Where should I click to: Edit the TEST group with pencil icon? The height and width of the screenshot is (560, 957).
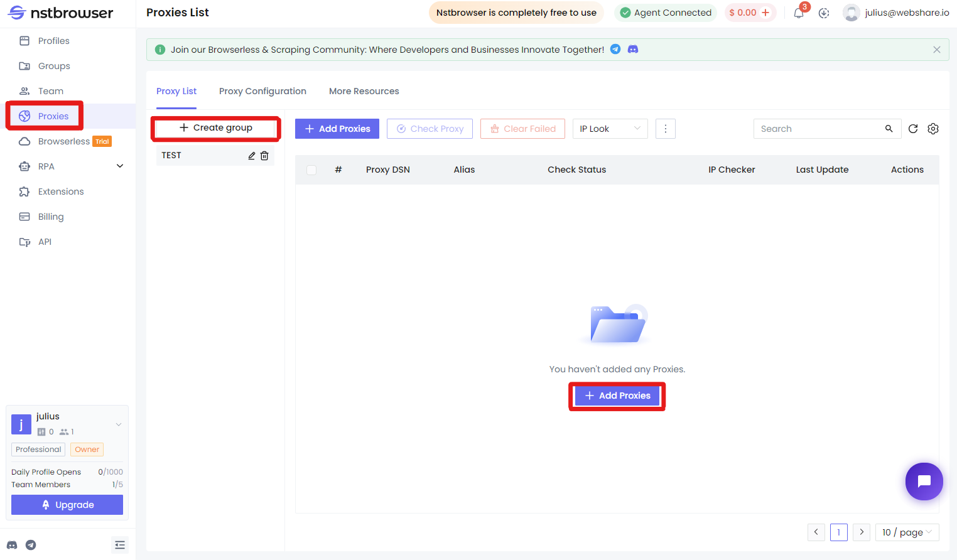pyautogui.click(x=252, y=156)
